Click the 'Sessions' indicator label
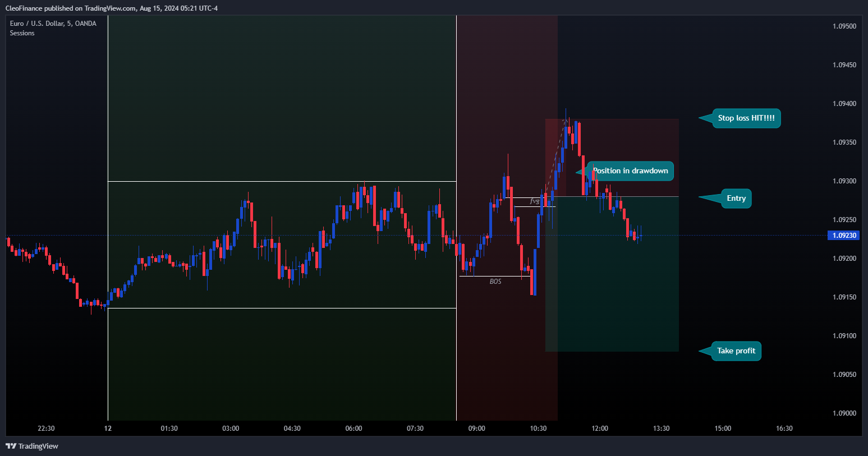Image resolution: width=868 pixels, height=456 pixels. pos(22,33)
